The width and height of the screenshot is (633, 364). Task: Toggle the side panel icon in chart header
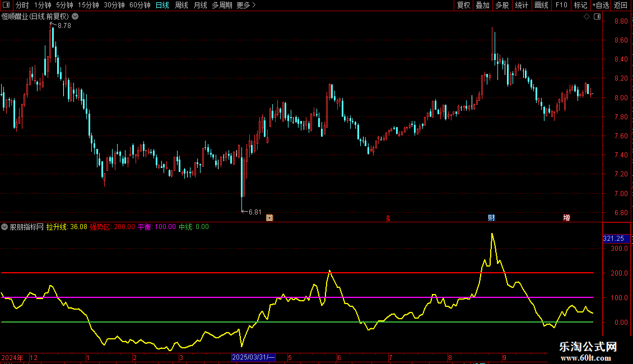tap(597, 17)
